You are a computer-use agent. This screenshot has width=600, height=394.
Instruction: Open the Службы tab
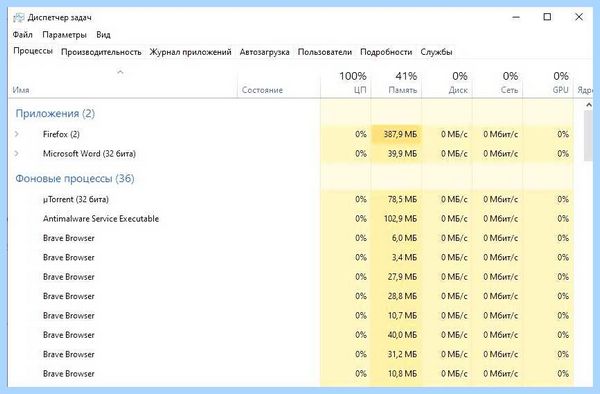[x=436, y=52]
